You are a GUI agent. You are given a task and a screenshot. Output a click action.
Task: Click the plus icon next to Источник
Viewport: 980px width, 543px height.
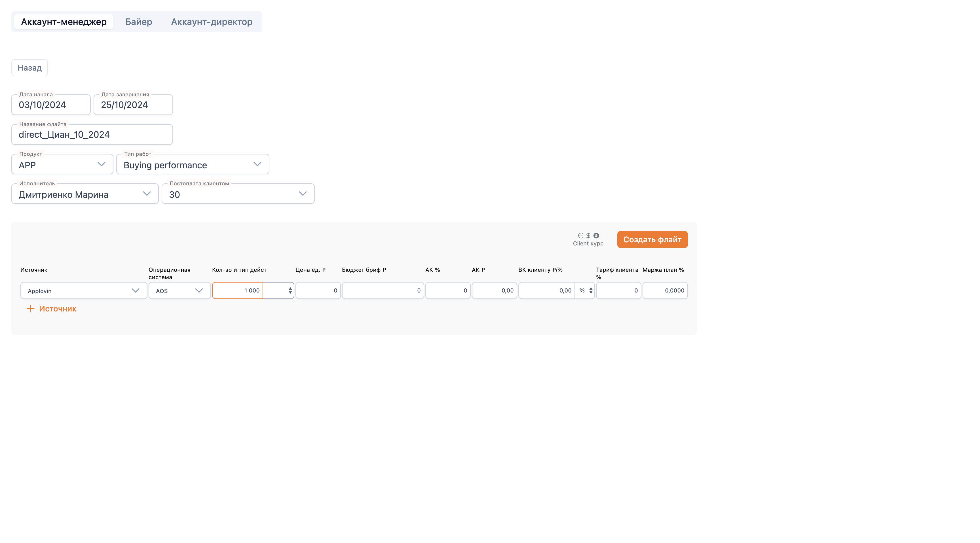pyautogui.click(x=30, y=308)
